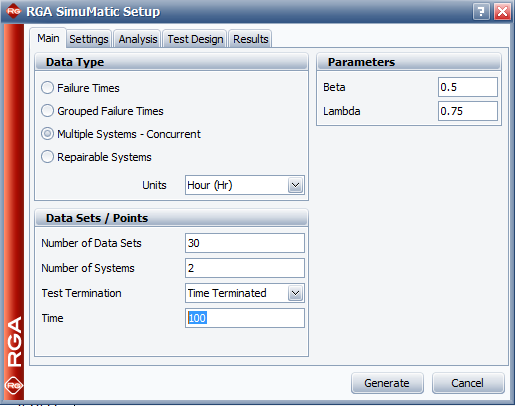Open the Units dropdown arrow
This screenshot has width=515, height=406.
[x=295, y=185]
